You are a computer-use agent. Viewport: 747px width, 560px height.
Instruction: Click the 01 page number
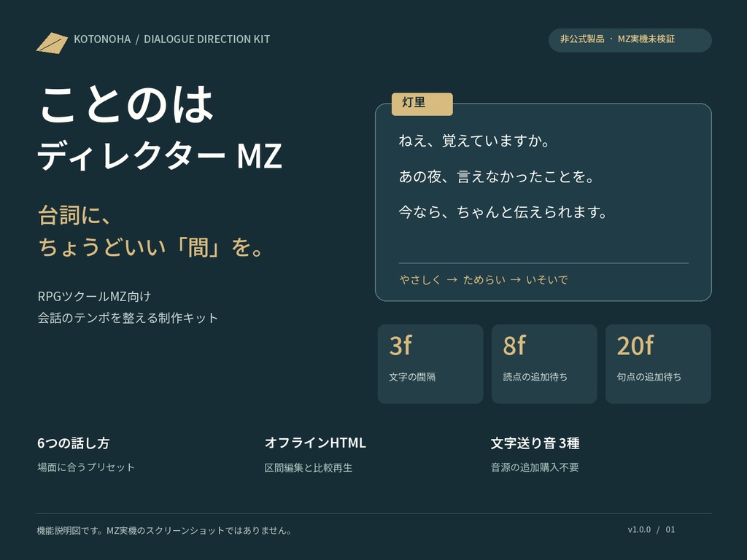click(x=670, y=529)
